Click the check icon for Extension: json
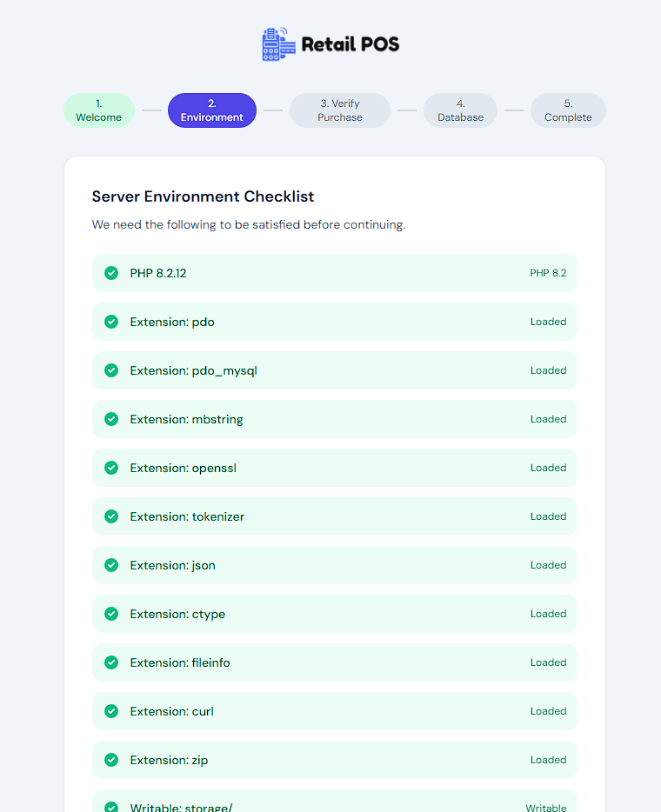This screenshot has width=661, height=812. [111, 565]
